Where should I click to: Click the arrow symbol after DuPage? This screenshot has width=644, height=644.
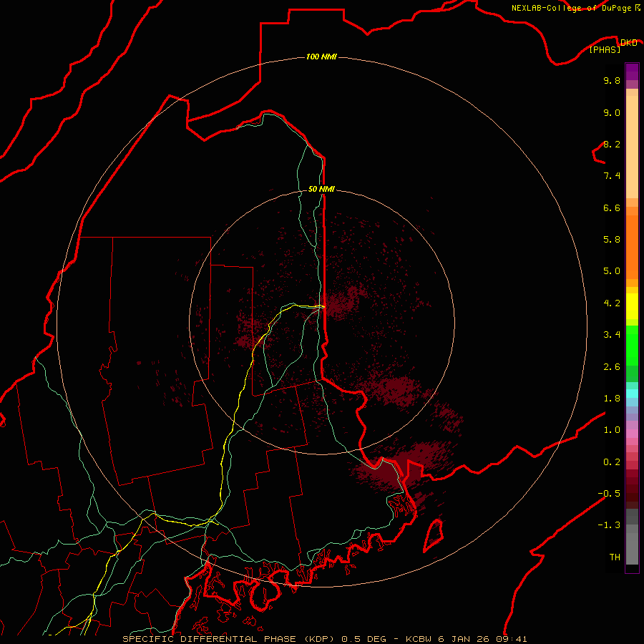tap(637, 8)
